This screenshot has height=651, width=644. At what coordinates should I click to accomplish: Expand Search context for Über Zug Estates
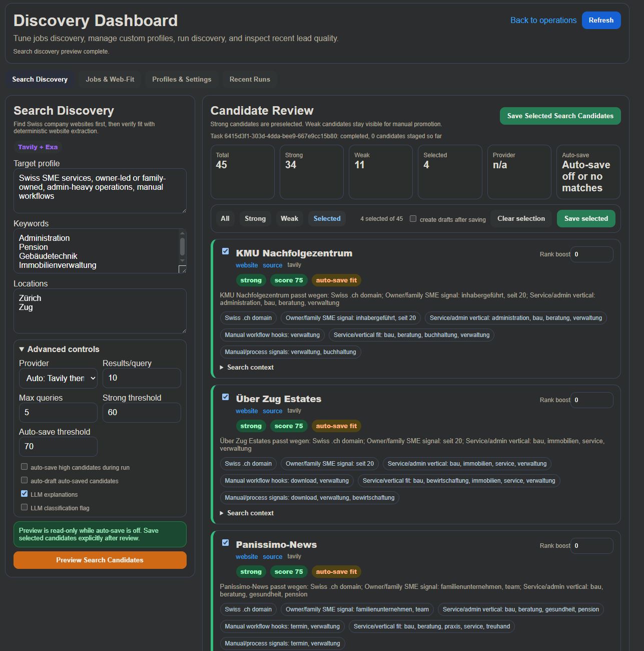coord(247,513)
